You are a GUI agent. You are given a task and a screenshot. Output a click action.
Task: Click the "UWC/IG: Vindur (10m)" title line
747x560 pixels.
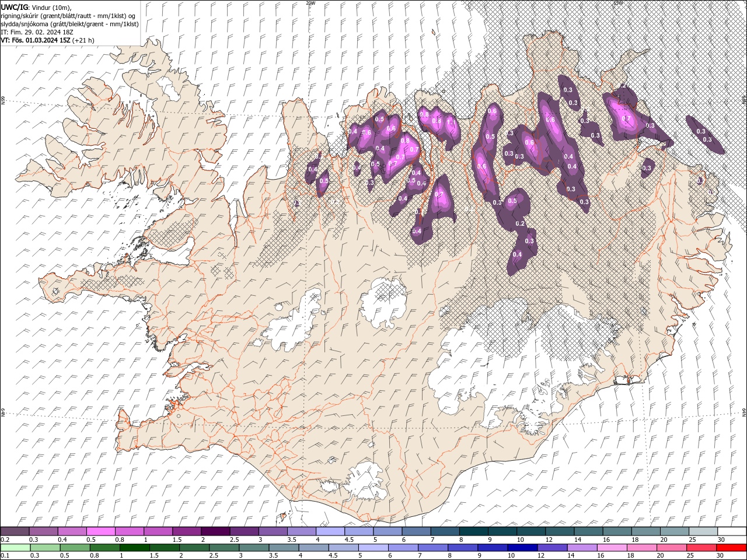[36, 7]
